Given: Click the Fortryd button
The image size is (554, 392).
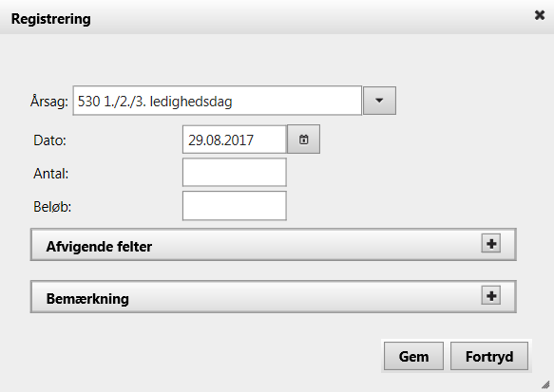Looking at the screenshot, I should pyautogui.click(x=489, y=356).
